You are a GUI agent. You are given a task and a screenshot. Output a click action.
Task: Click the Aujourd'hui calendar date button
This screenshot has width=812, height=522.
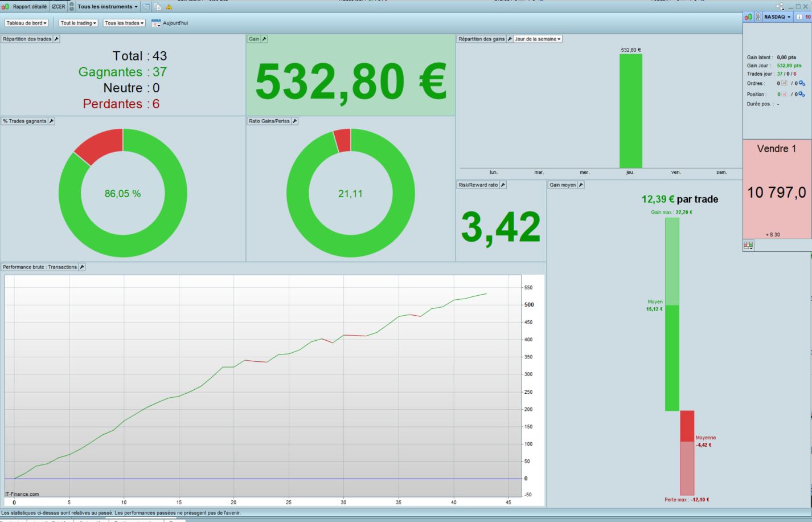[x=170, y=23]
